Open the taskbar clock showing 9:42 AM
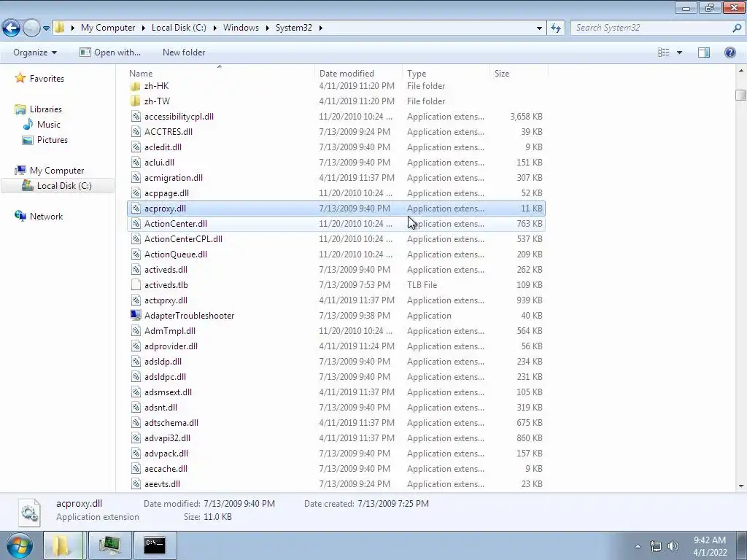The height and width of the screenshot is (560, 747). pos(710,546)
